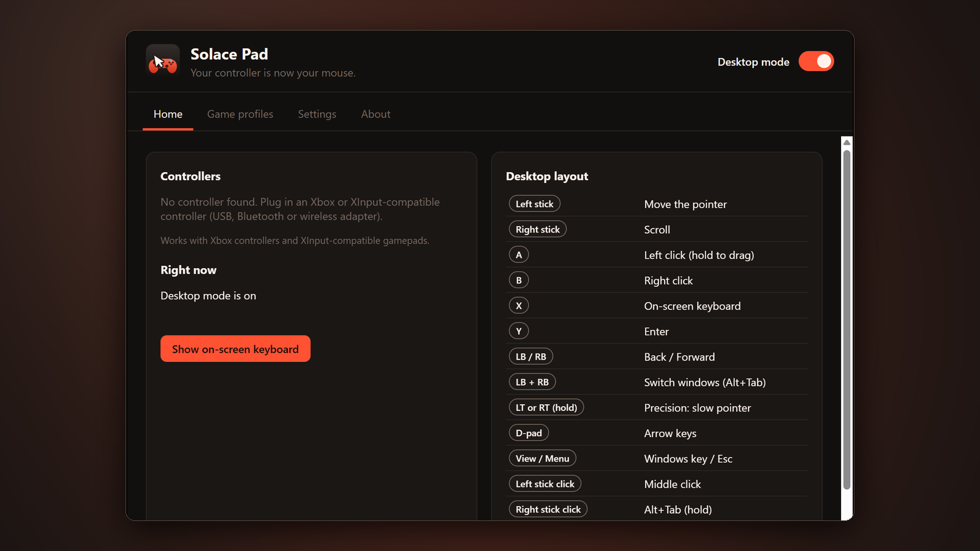Click 'Desktop mode is on' status text

pos(208,296)
